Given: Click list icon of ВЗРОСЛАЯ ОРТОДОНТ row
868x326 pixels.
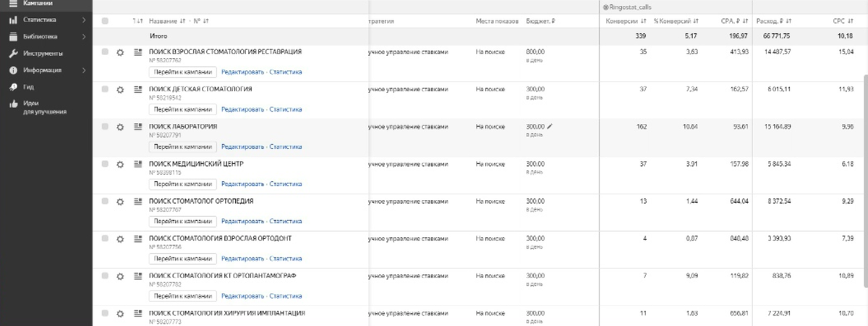Looking at the screenshot, I should (138, 238).
